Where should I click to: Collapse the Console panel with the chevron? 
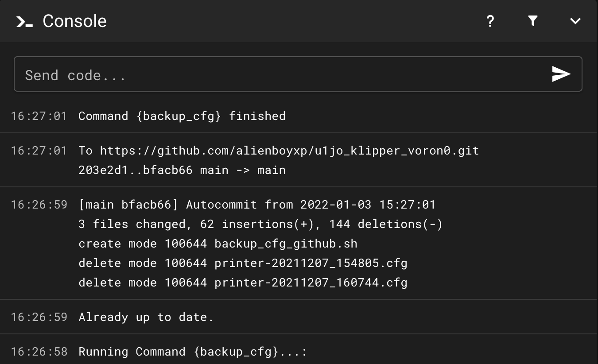(x=575, y=21)
